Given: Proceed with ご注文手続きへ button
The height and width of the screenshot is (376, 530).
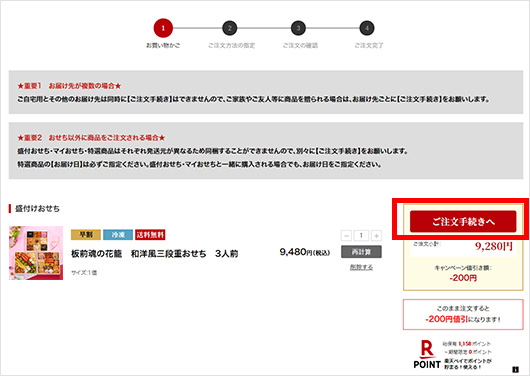Looking at the screenshot, I should (x=463, y=221).
